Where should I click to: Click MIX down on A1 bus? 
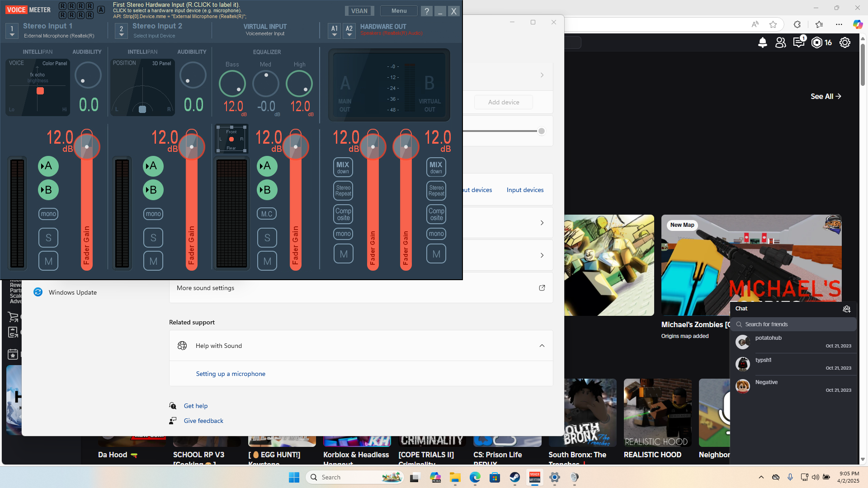pos(343,167)
